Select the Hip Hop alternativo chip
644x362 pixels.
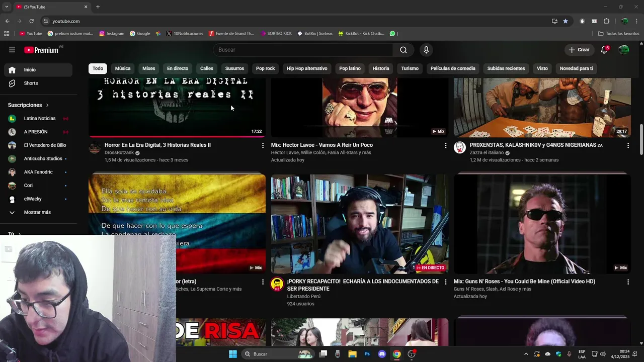pyautogui.click(x=307, y=68)
